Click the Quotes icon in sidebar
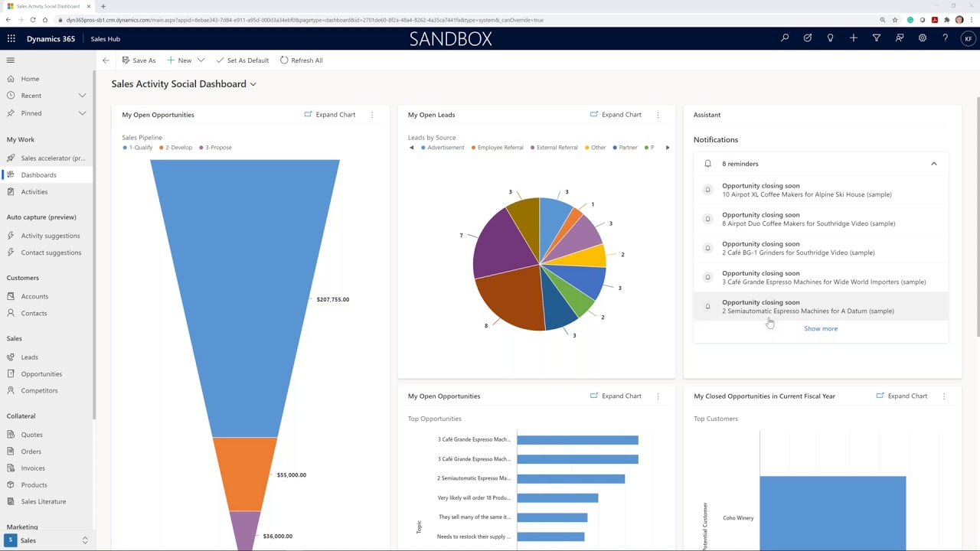 coord(11,435)
